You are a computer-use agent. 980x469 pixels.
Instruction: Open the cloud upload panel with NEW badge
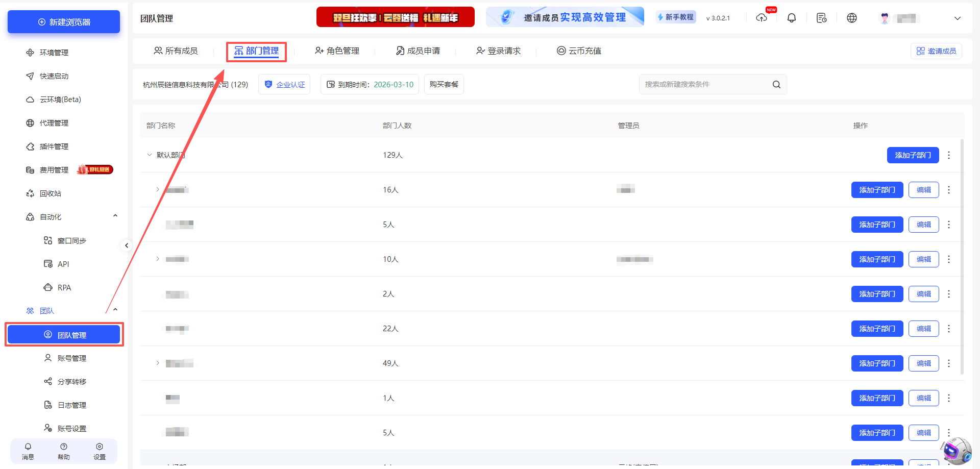[x=762, y=17]
